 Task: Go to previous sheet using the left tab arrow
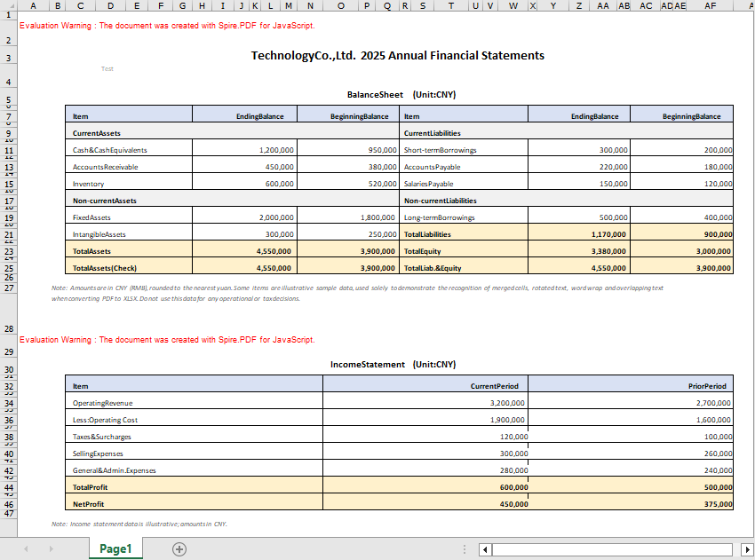[26, 549]
